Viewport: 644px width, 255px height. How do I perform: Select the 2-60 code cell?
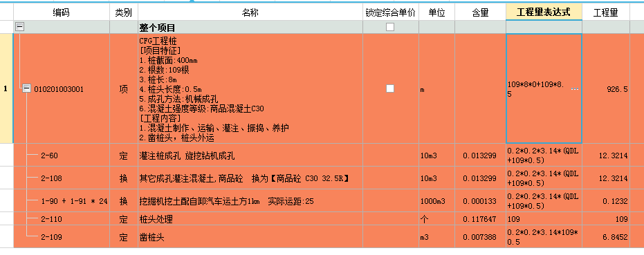(62, 155)
